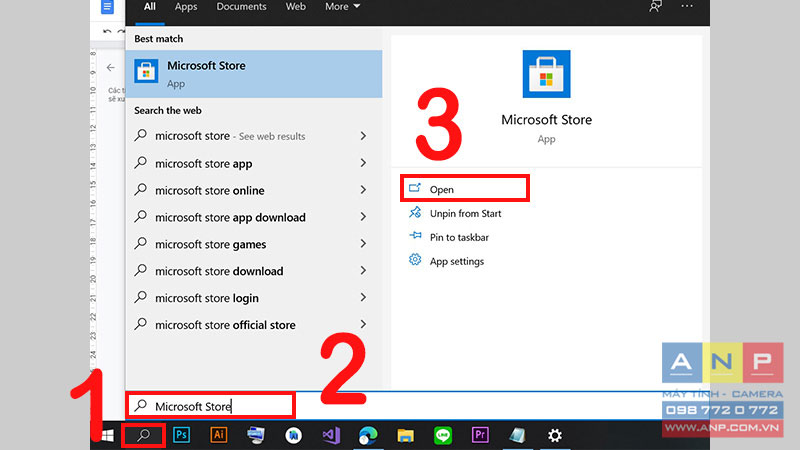Expand the 'microsoft store online' suggestion arrow
This screenshot has width=800, height=450.
coord(363,190)
